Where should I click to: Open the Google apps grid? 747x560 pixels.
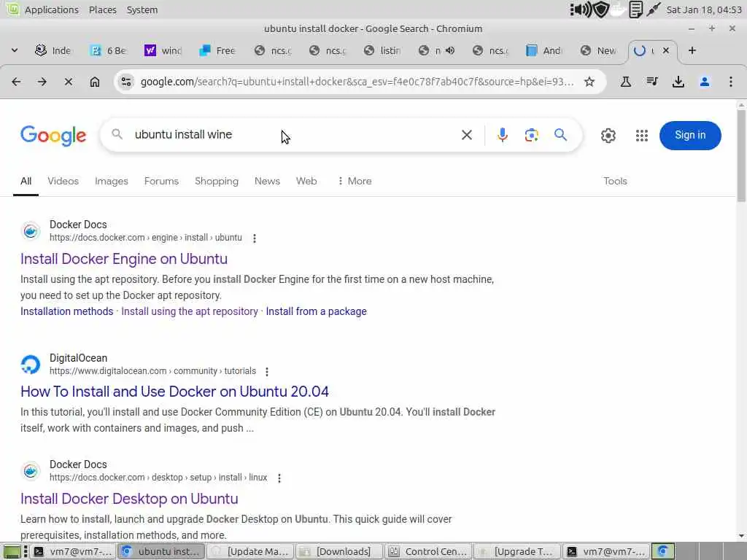[642, 136]
